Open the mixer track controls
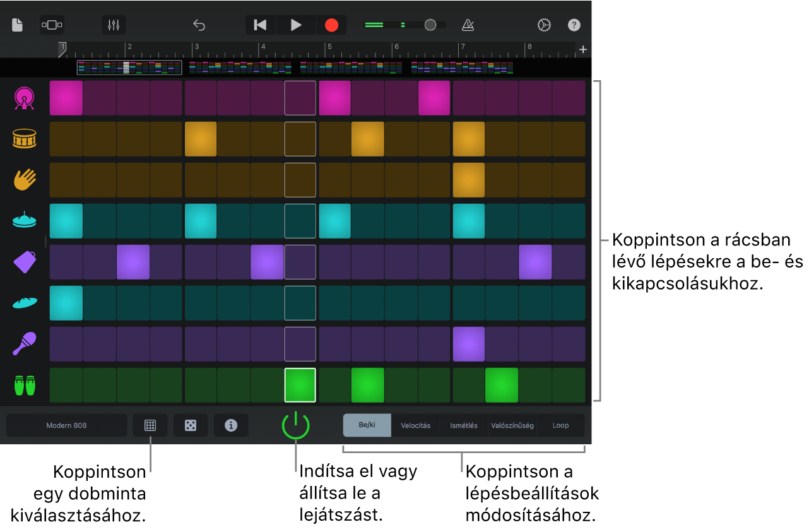 (x=114, y=25)
